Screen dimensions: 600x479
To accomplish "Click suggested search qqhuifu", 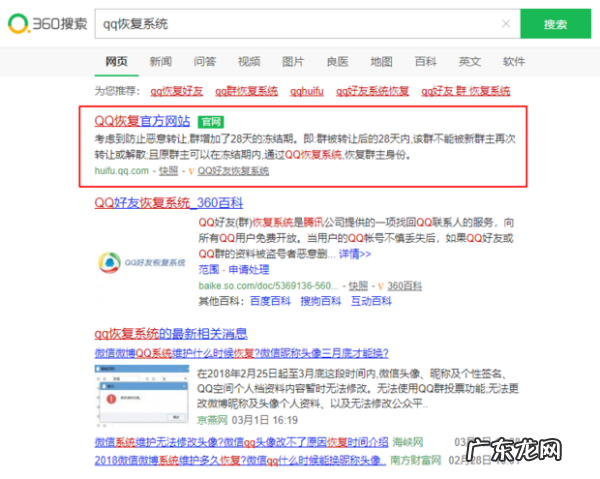I will coord(307,91).
